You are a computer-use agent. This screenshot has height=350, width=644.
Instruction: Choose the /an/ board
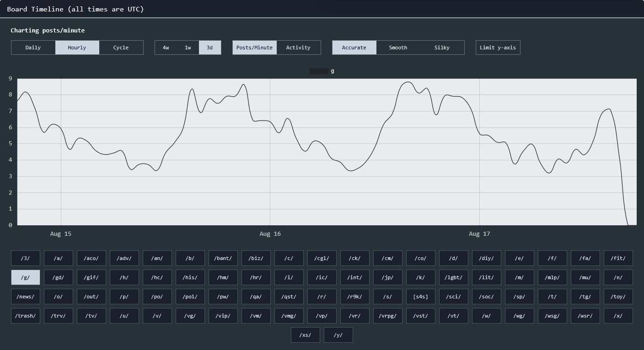(157, 258)
